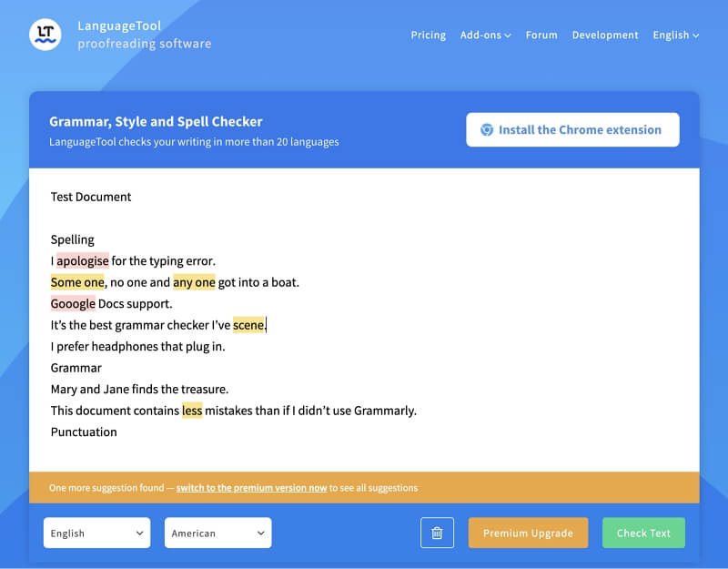Image resolution: width=728 pixels, height=569 pixels.
Task: Go to the Development page
Action: pyautogui.click(x=605, y=36)
